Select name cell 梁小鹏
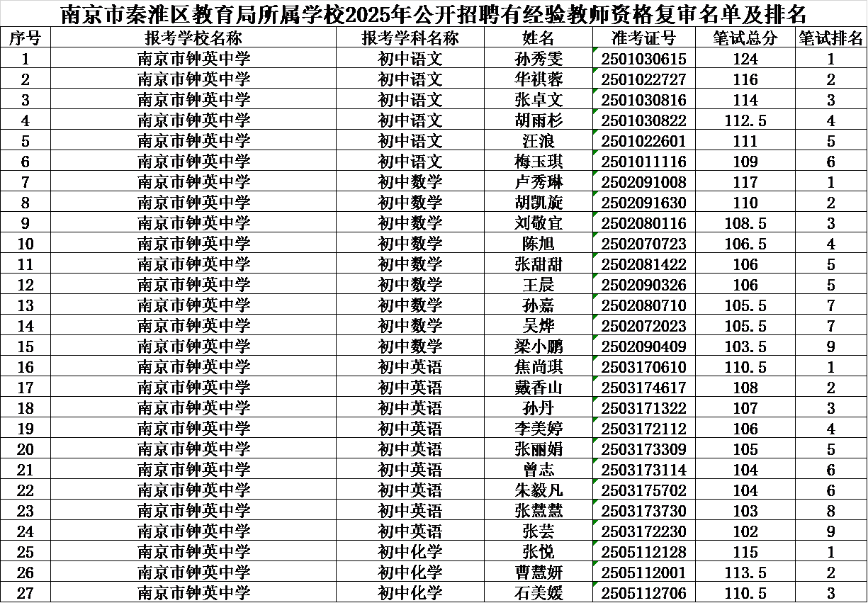This screenshot has height=603, width=868. click(538, 346)
